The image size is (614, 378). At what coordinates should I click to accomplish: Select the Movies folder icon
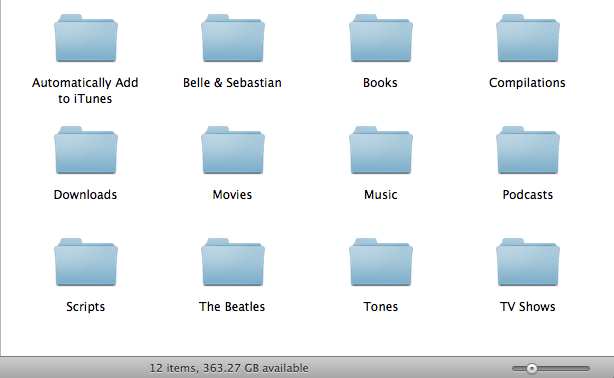click(x=233, y=150)
